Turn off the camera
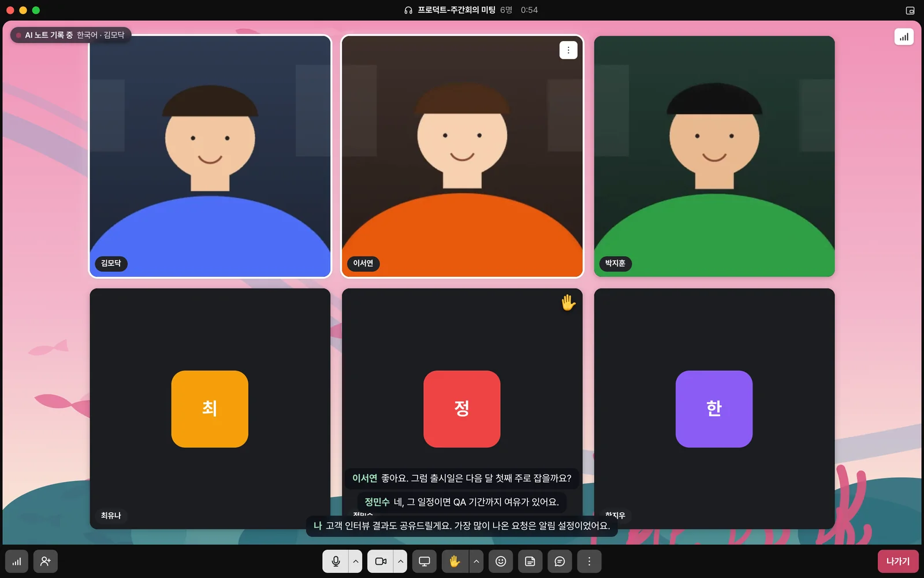Viewport: 924px width, 578px height. 381,561
